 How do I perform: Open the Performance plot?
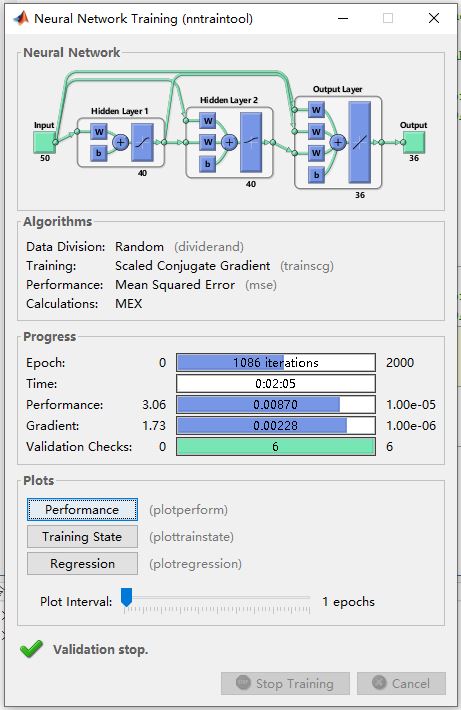point(82,510)
